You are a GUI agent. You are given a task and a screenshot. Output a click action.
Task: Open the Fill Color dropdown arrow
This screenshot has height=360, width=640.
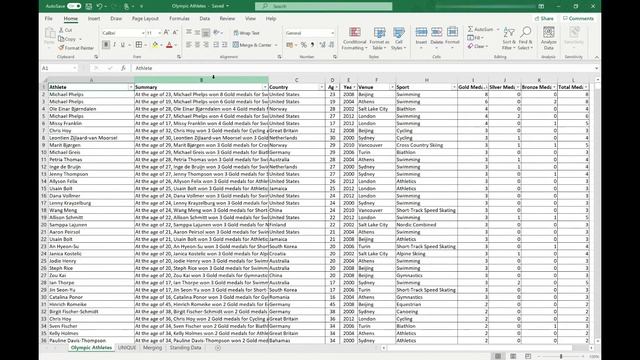162,45
